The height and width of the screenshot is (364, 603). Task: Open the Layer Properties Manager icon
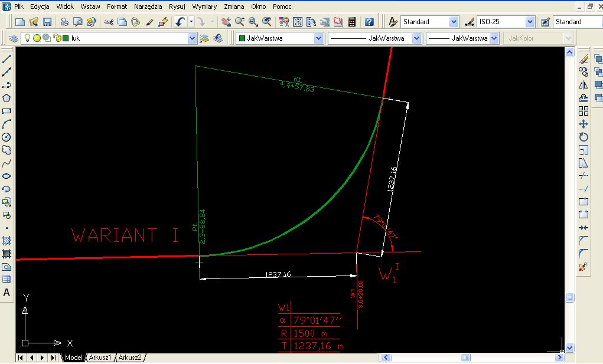14,38
